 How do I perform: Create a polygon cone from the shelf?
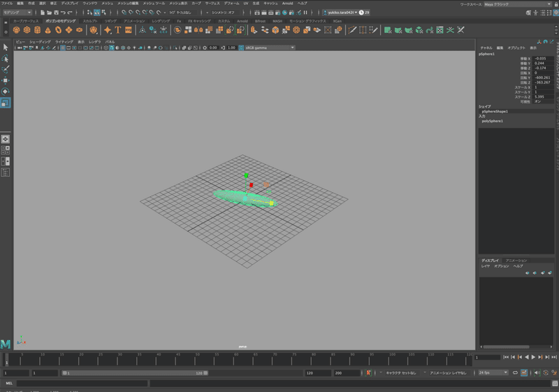pyautogui.click(x=48, y=30)
